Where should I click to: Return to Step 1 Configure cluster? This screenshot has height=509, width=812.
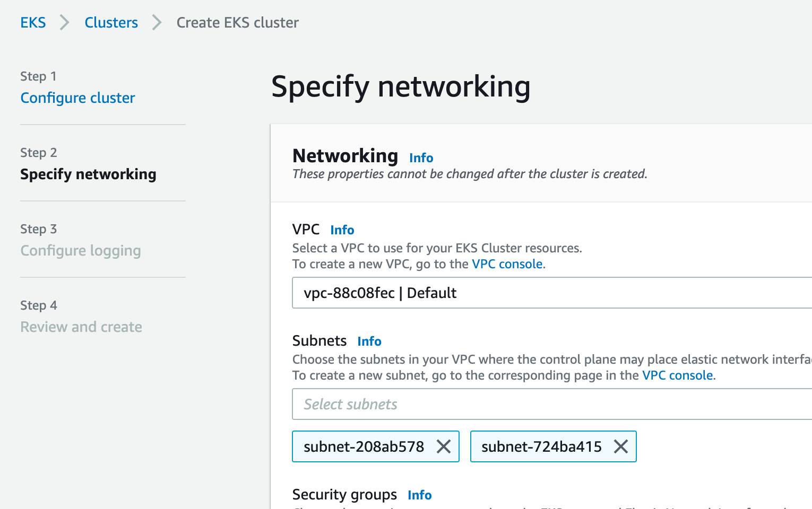click(x=77, y=98)
